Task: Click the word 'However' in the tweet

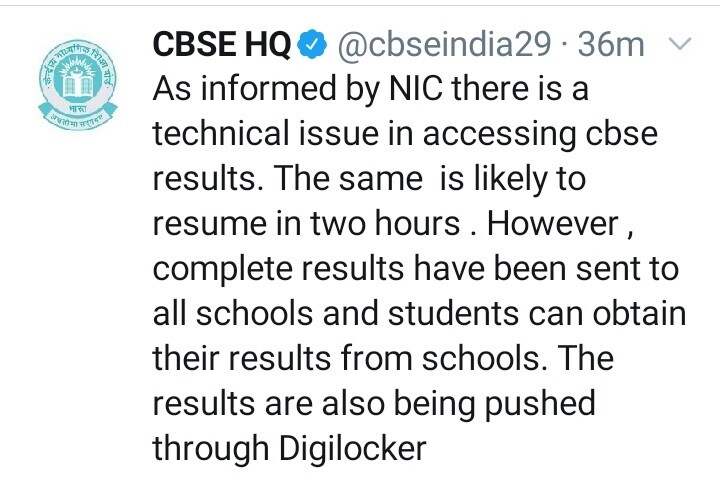Action: point(553,224)
